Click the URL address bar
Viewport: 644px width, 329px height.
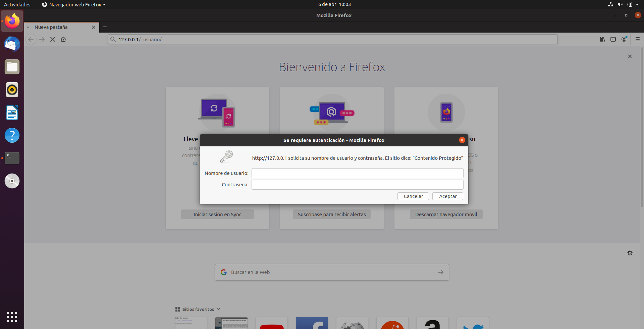pyautogui.click(x=333, y=39)
